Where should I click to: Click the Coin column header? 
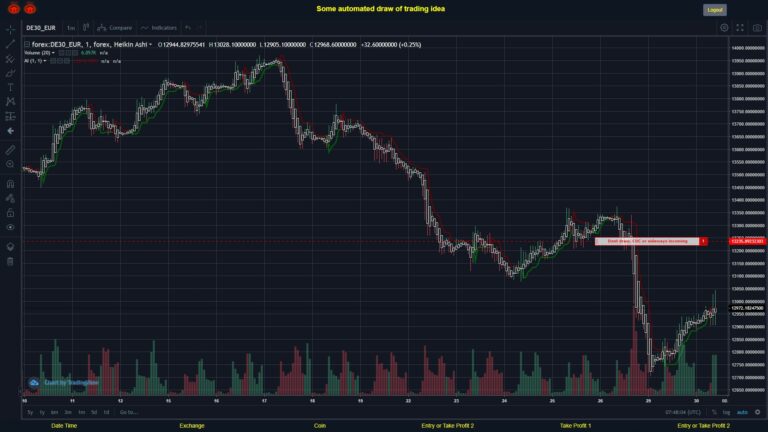pyautogui.click(x=320, y=426)
